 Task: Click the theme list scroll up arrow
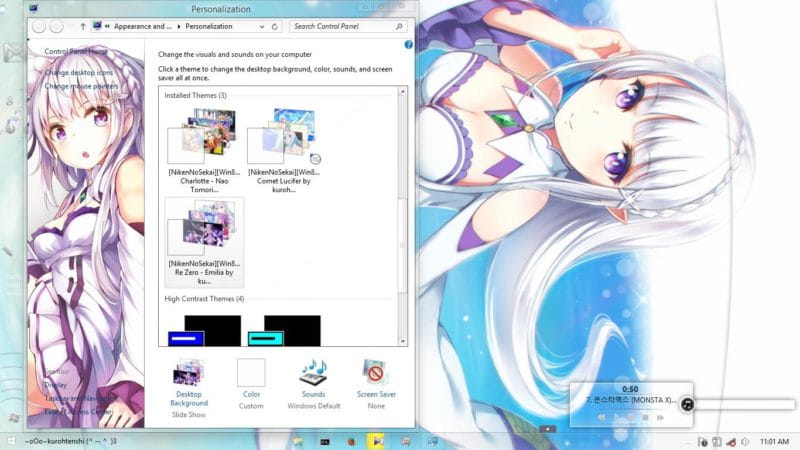[403, 91]
